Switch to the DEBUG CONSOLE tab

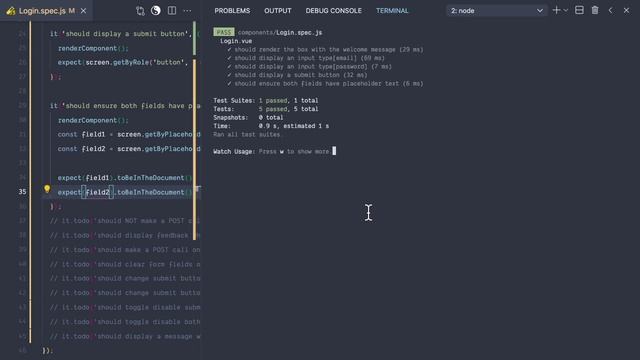pyautogui.click(x=333, y=11)
